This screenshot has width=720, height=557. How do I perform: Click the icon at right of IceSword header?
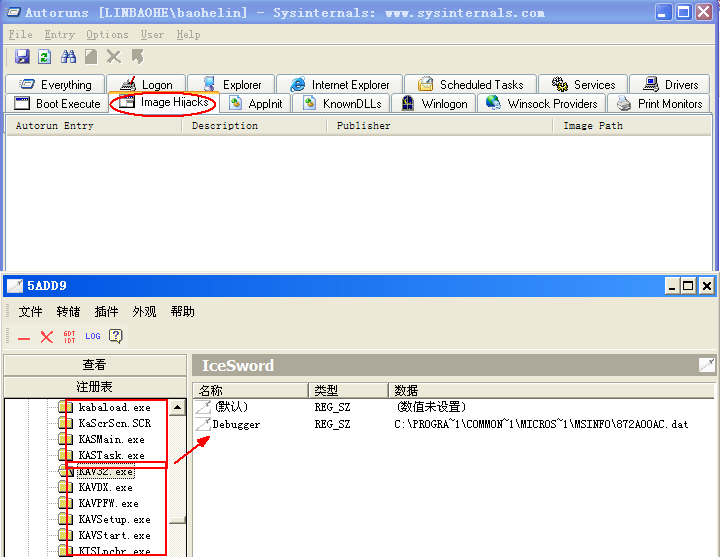point(707,365)
